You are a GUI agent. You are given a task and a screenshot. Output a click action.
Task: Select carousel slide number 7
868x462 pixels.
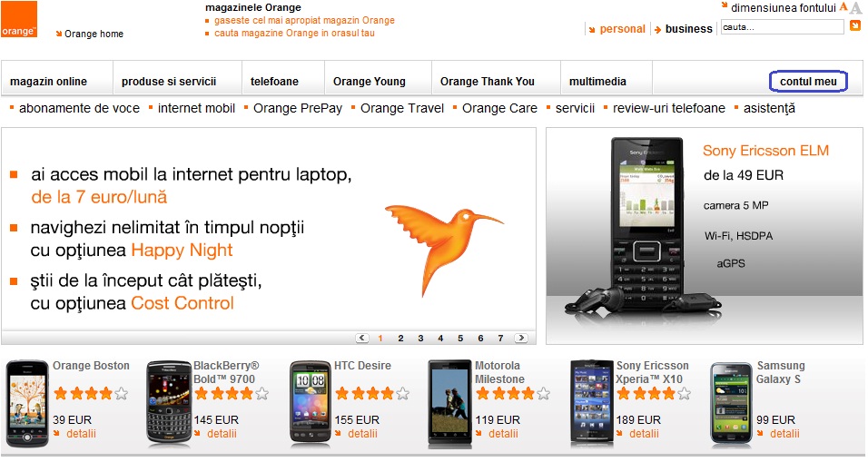click(500, 338)
